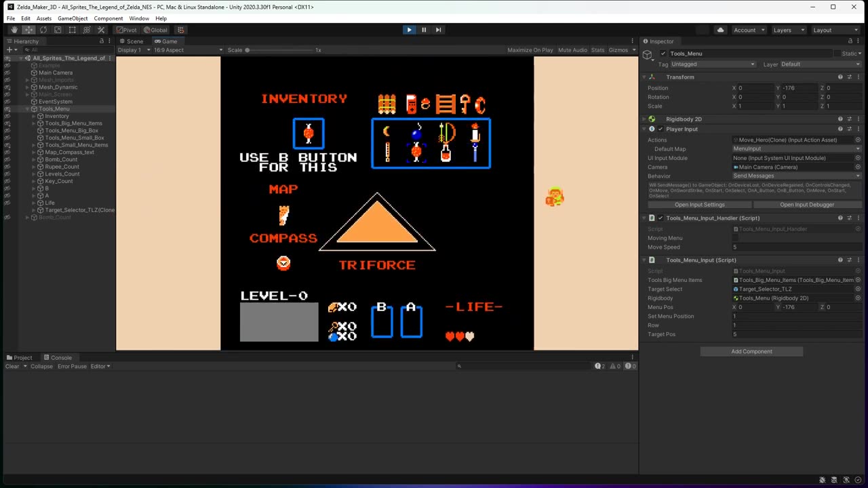The image size is (868, 488).
Task: Pick object for Target Select field
Action: click(858, 289)
